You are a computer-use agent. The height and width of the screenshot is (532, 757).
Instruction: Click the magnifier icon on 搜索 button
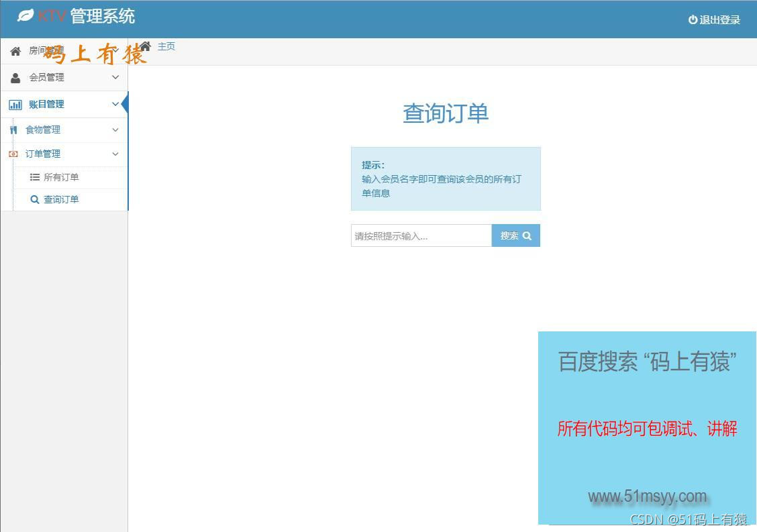(527, 236)
